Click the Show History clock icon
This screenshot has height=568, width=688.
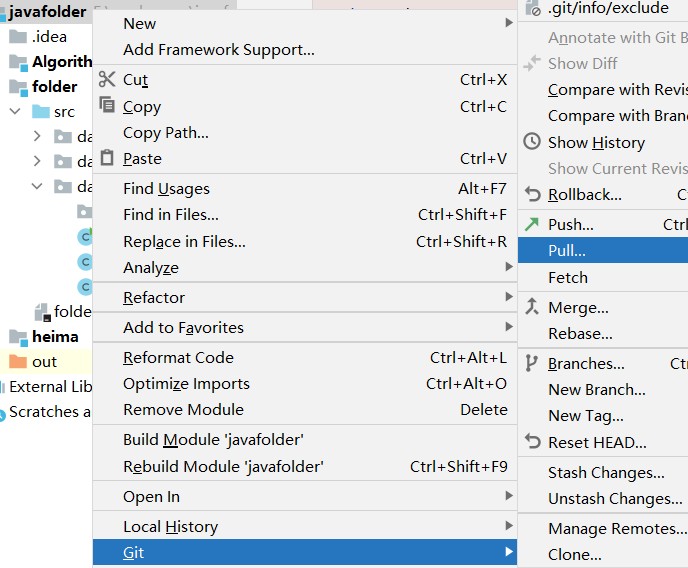(x=532, y=142)
